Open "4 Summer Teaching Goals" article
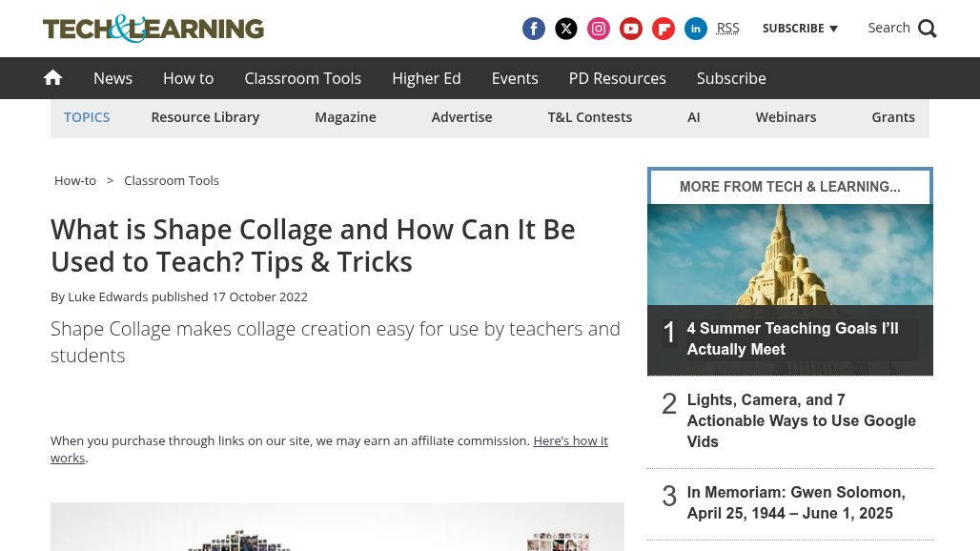The width and height of the screenshot is (980, 551). tap(792, 338)
